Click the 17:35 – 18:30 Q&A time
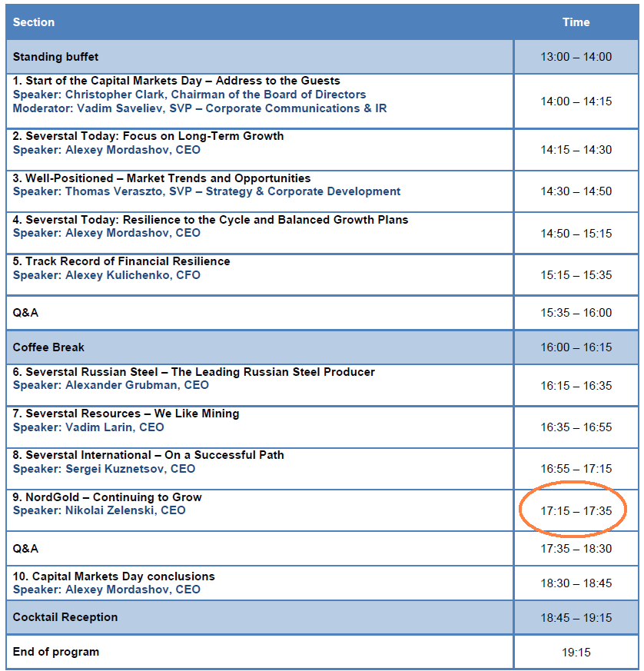 (x=576, y=549)
